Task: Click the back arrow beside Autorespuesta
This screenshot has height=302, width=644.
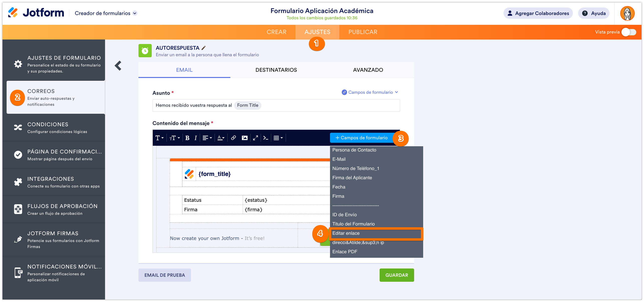Action: click(x=118, y=66)
